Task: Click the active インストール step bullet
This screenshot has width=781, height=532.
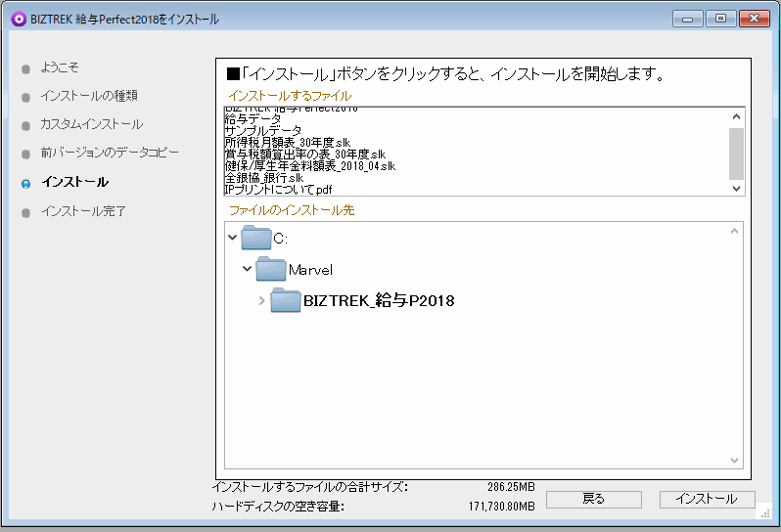Action: (26, 183)
